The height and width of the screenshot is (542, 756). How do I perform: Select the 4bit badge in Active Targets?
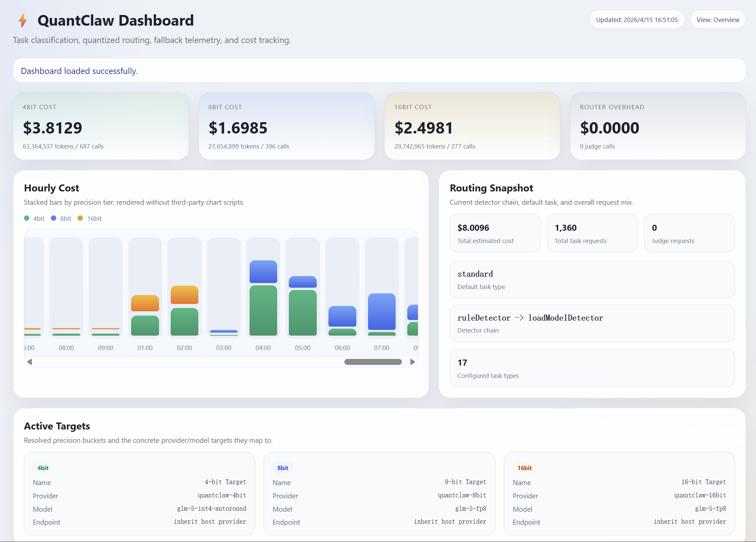[x=43, y=468]
